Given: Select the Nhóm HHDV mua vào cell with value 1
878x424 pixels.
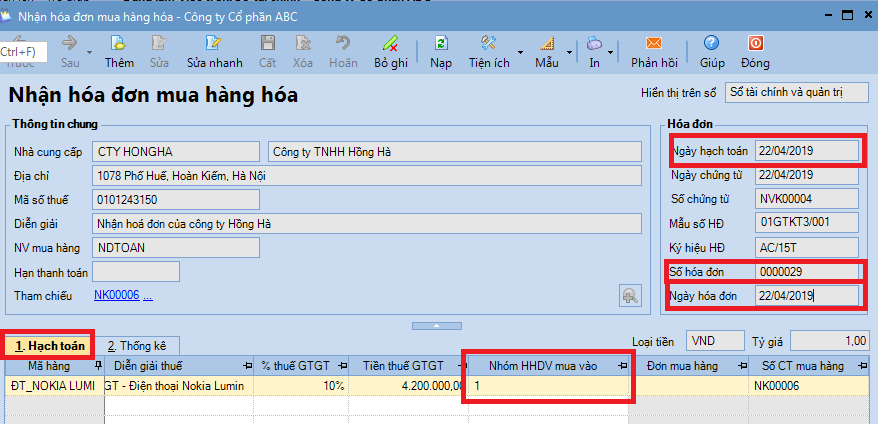Looking at the screenshot, I should tap(547, 386).
